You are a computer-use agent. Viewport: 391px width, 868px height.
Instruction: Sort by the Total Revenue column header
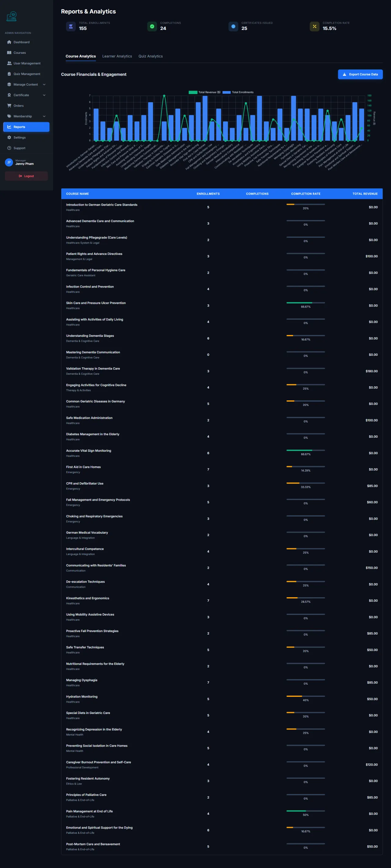pyautogui.click(x=365, y=194)
